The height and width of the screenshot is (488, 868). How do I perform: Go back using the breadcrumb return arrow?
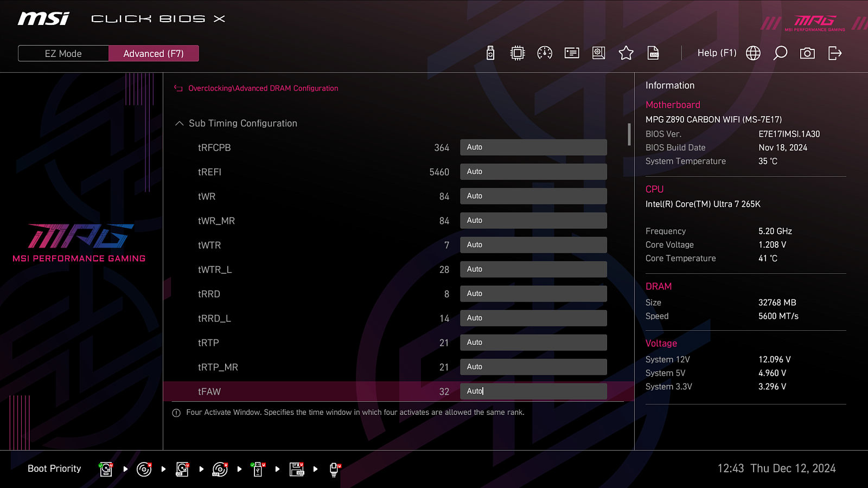click(178, 88)
